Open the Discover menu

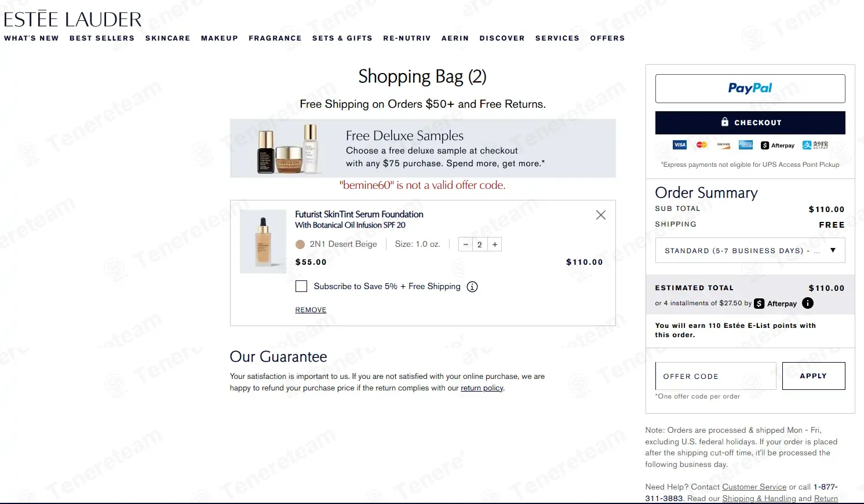[x=502, y=38]
